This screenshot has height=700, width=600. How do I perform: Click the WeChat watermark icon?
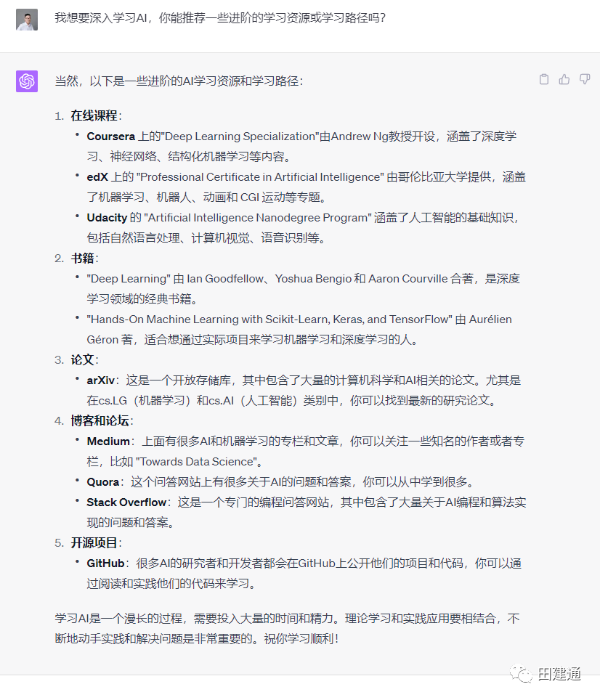(522, 674)
